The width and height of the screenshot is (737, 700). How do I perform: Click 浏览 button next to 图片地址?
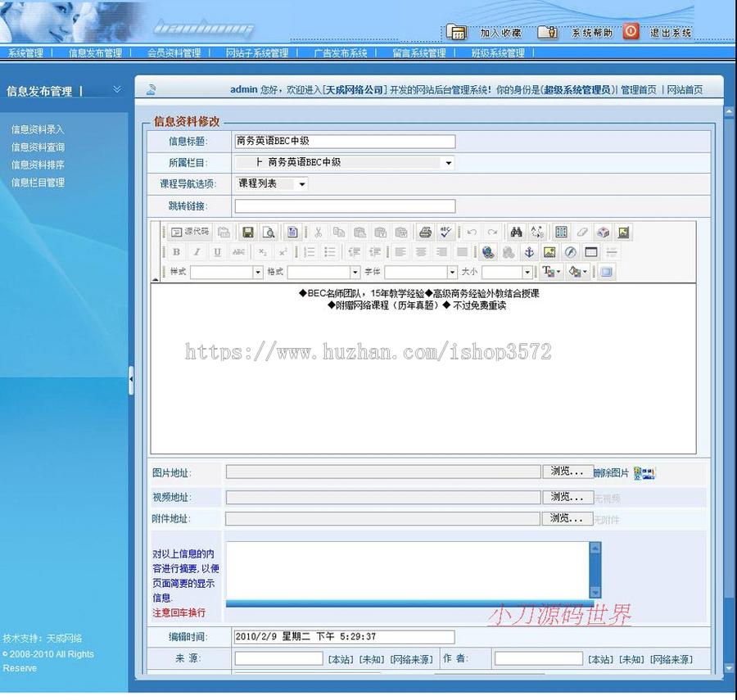click(567, 470)
